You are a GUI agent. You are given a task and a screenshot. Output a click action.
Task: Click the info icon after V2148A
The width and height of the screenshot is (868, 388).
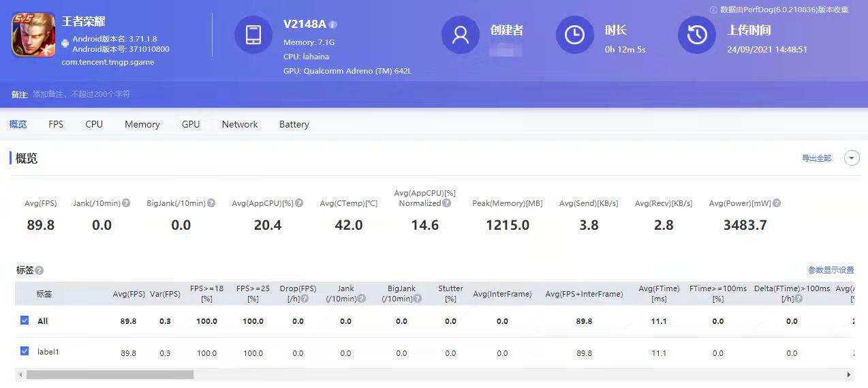click(332, 25)
